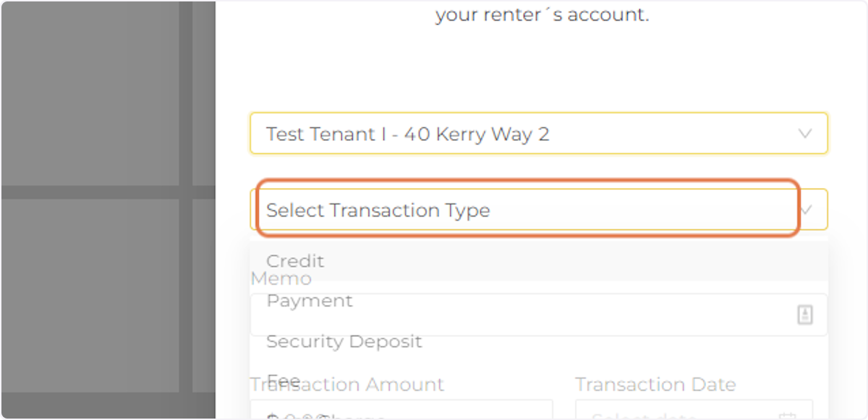Click the document icon in the memo field
Viewport: 868px width, 420px height.
tap(805, 315)
